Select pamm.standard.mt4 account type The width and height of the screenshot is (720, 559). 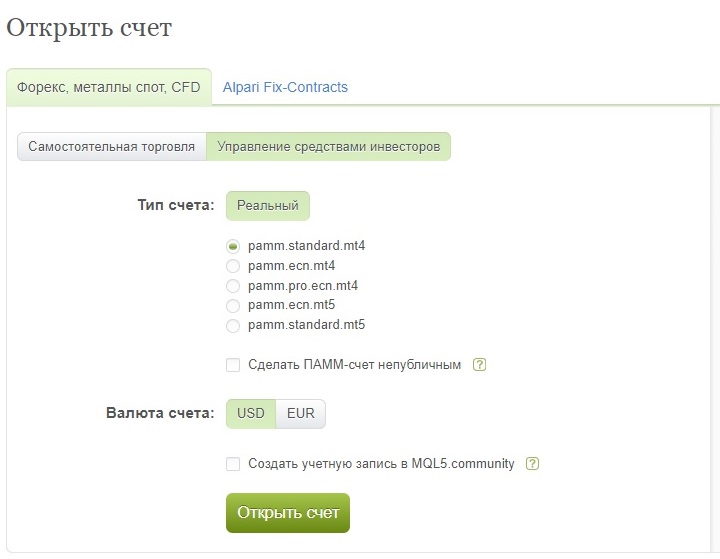[233, 246]
